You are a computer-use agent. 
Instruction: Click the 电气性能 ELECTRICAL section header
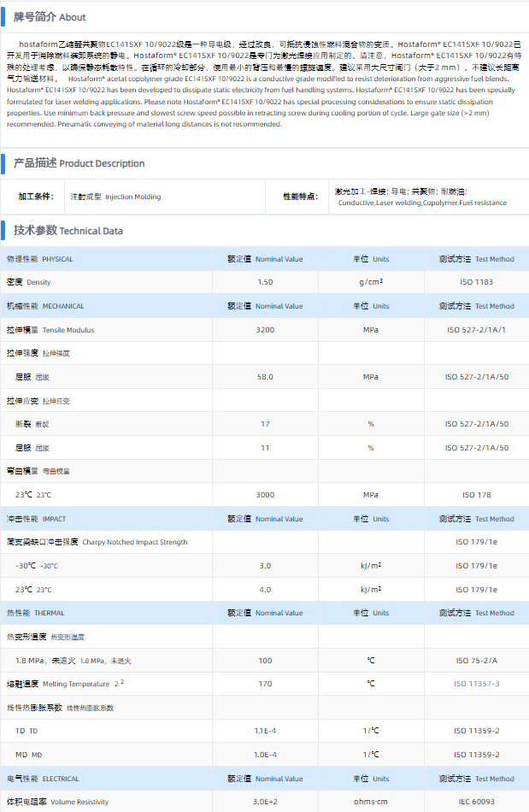(43, 779)
